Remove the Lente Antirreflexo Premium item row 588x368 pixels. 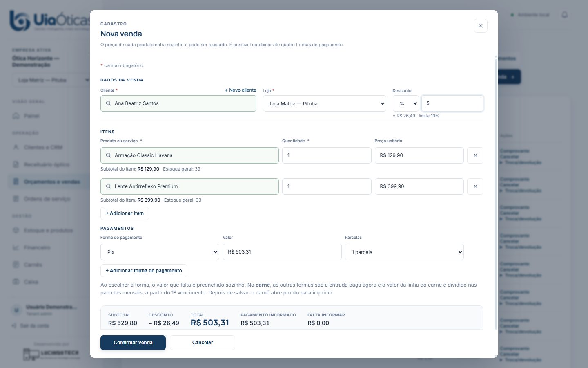click(475, 186)
